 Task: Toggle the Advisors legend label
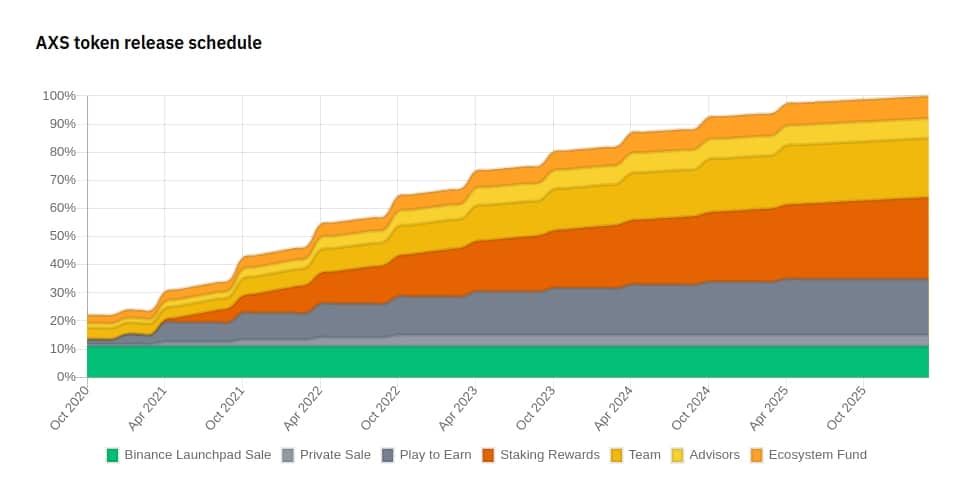(715, 455)
